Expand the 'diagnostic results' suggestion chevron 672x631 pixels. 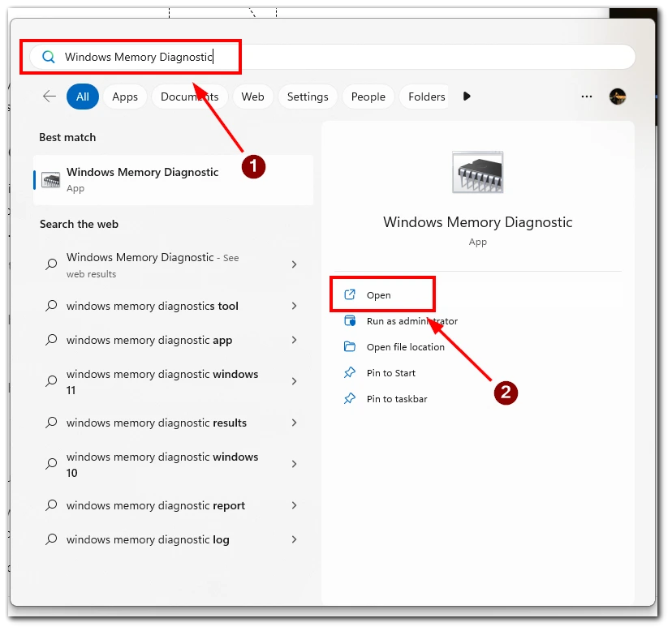coord(294,423)
